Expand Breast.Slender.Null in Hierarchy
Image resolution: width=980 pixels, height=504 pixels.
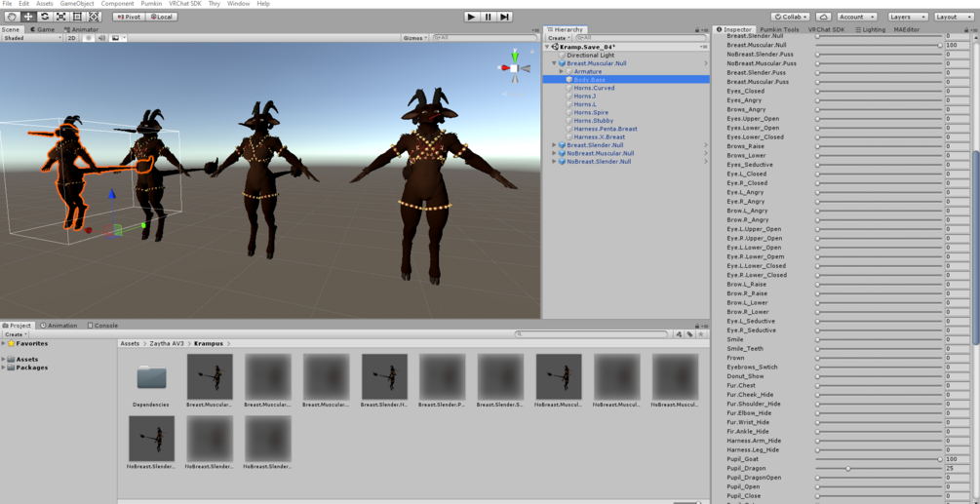[x=555, y=145]
